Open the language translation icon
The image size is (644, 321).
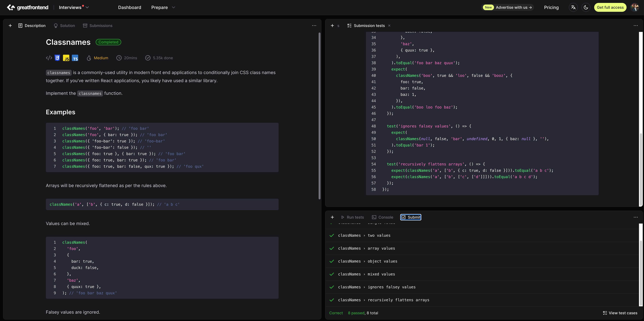pyautogui.click(x=573, y=7)
